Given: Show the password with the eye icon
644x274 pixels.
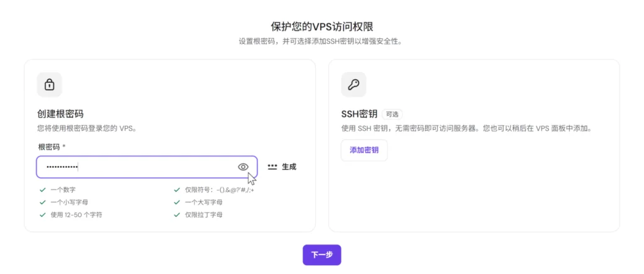Looking at the screenshot, I should tap(243, 167).
